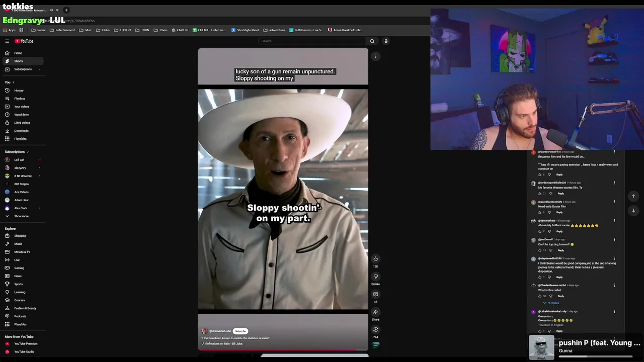
Task: Open Gaming under Explore
Action: coord(23,268)
